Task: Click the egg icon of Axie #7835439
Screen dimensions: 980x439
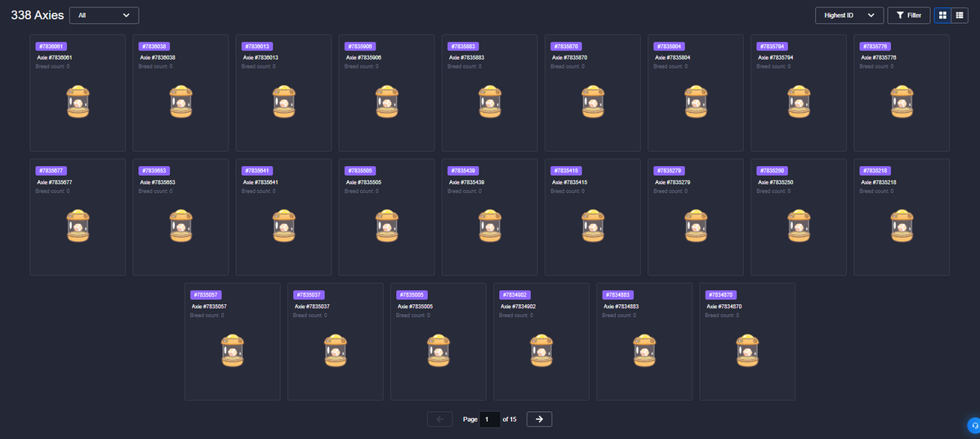Action: pos(489,226)
